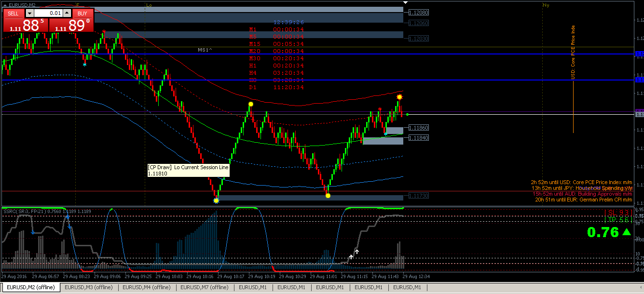Viewport: 644px width, 294px height.
Task: Click the AUD Building Approvals news line
Action: point(582,194)
